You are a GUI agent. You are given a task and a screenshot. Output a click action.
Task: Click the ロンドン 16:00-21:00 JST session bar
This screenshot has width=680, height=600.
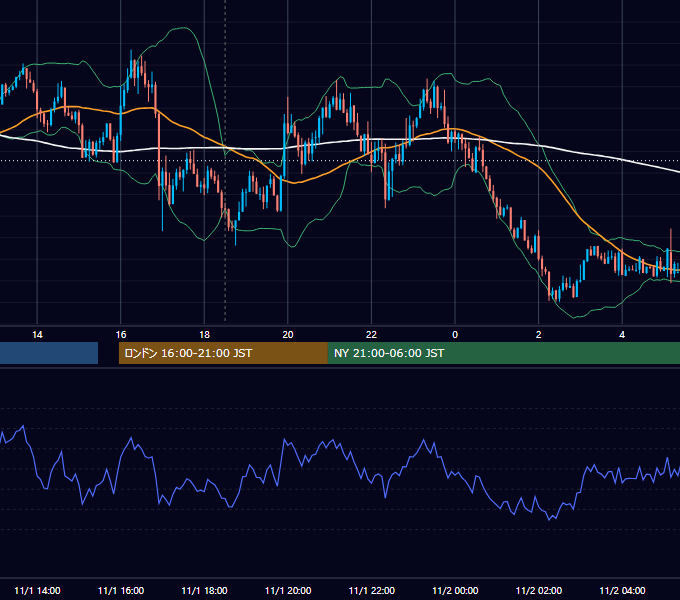point(223,353)
